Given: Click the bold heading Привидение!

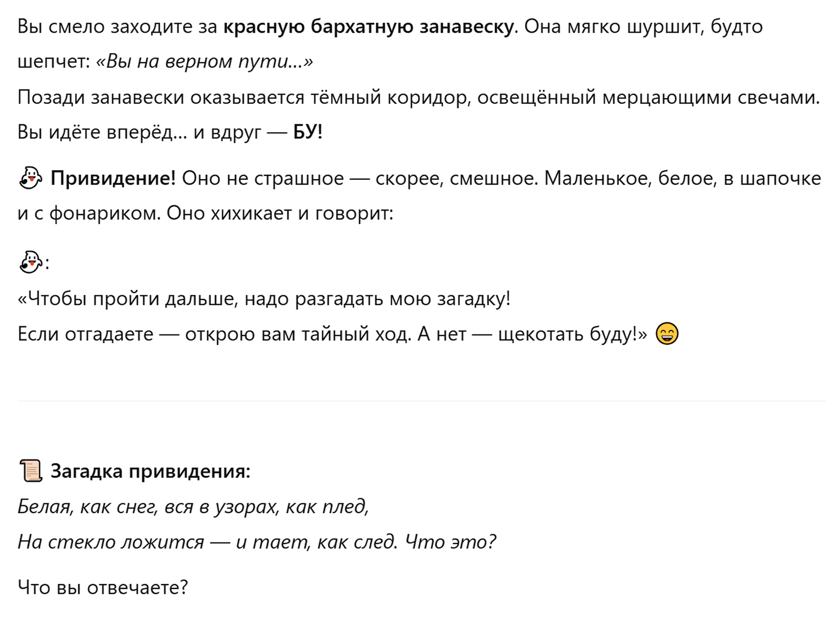Looking at the screenshot, I should click(113, 179).
